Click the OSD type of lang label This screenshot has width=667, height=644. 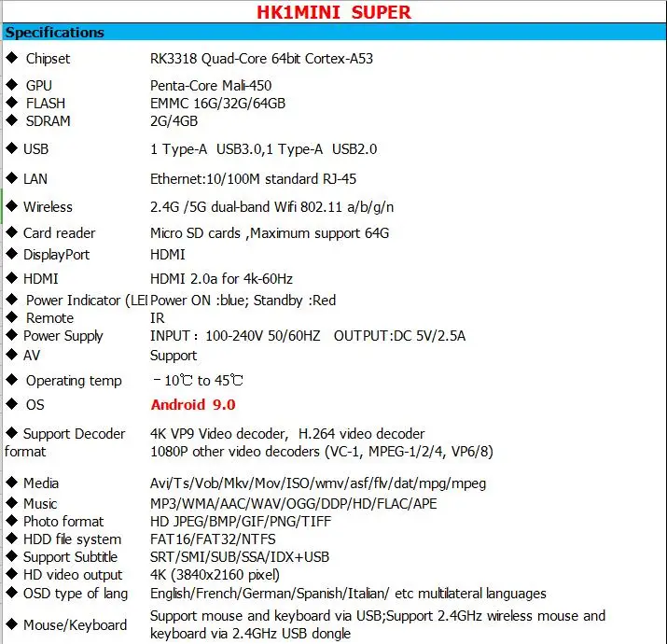(x=76, y=594)
